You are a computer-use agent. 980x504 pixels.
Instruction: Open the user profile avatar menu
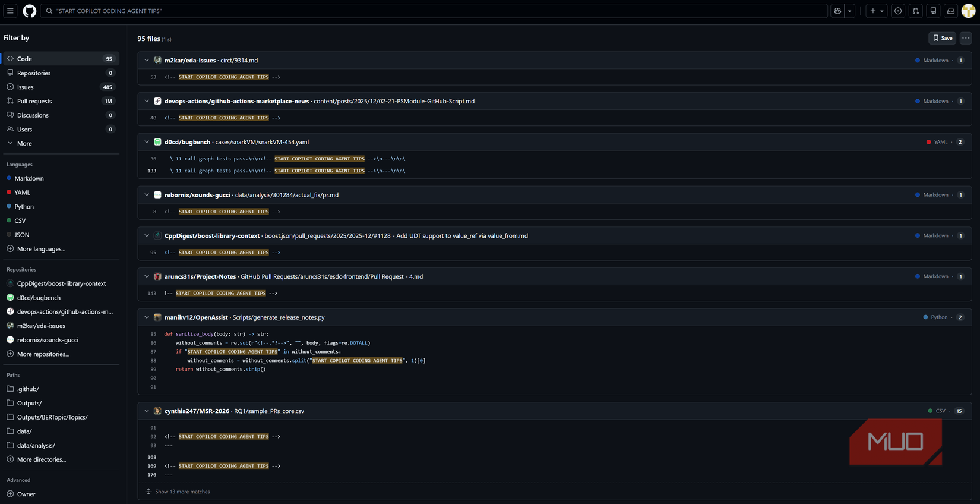tap(969, 11)
